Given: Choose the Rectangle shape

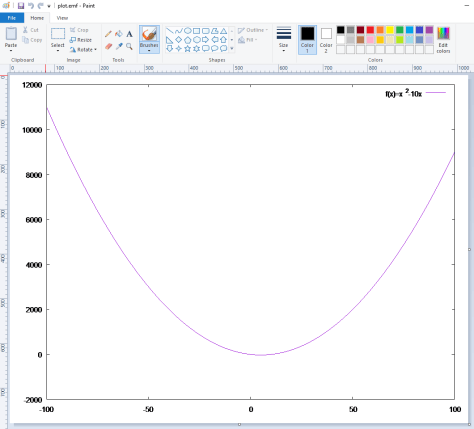Looking at the screenshot, I should coord(197,31).
